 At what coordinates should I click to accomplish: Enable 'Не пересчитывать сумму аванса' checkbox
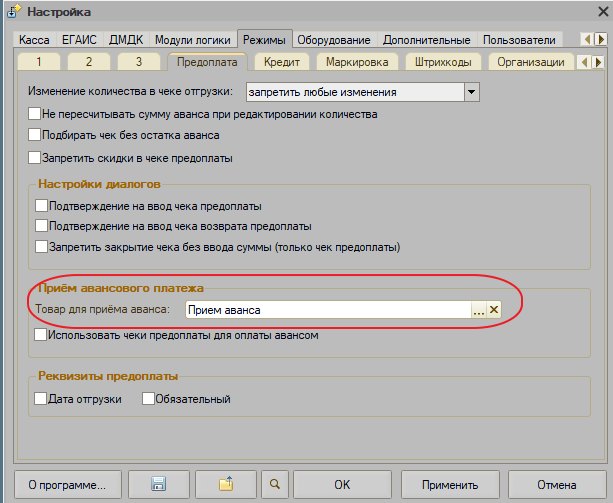(x=34, y=114)
